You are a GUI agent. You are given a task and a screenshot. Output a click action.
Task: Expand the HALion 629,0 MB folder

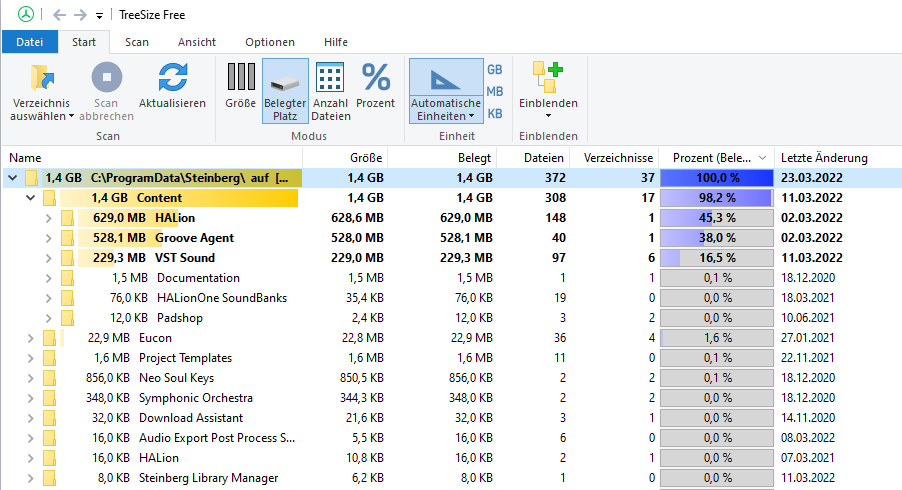coord(50,218)
